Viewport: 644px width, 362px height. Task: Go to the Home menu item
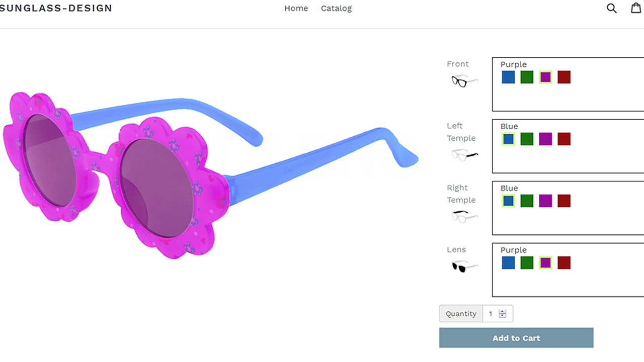(296, 8)
